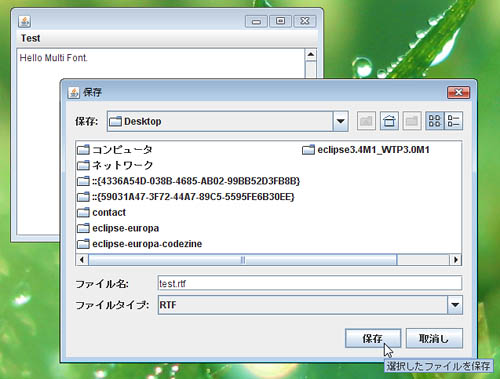500x379 pixels.
Task: Select the eclipse-europa-codezine folder
Action: point(139,244)
